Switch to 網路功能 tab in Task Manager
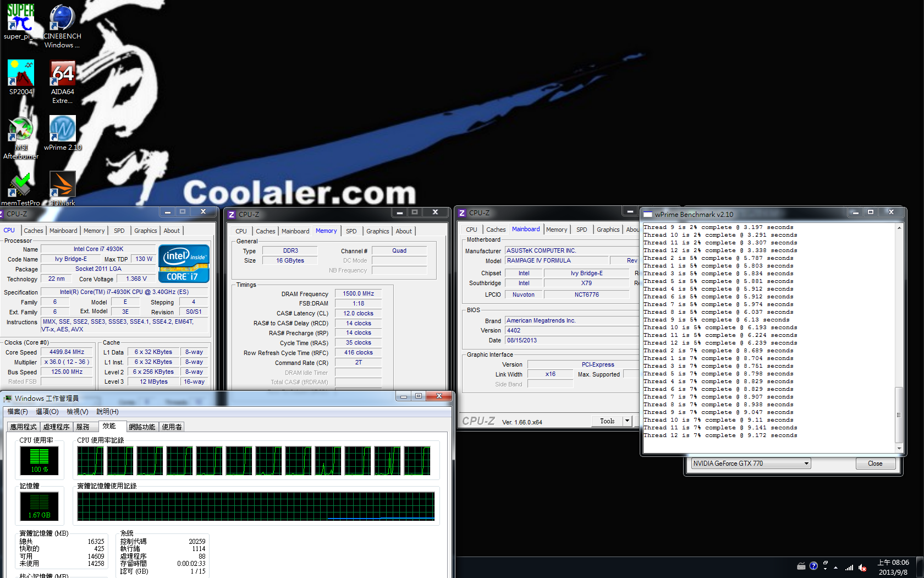Screen dimensions: 924x578 142,427
